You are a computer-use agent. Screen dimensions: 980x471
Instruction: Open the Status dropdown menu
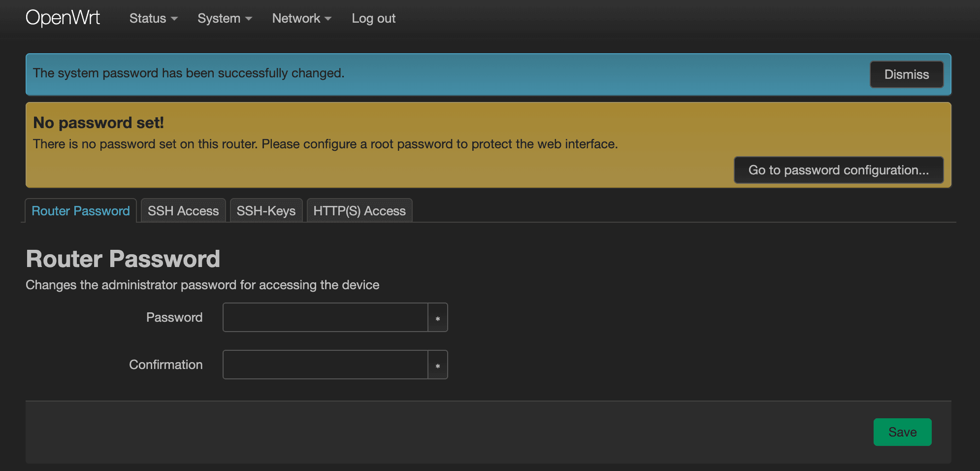[x=153, y=18]
